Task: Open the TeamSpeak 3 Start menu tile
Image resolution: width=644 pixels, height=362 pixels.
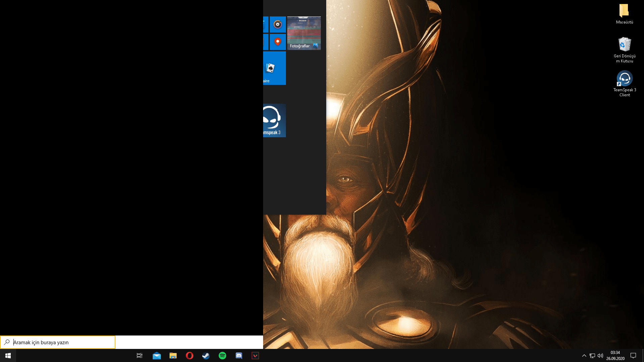Action: click(x=274, y=121)
